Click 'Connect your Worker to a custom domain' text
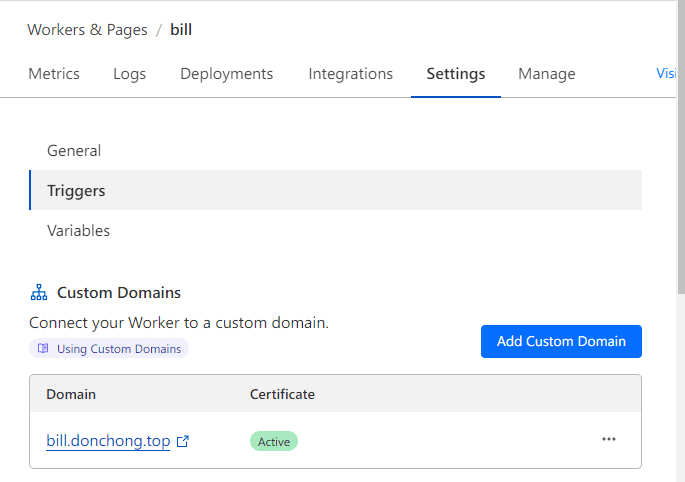 [x=179, y=323]
